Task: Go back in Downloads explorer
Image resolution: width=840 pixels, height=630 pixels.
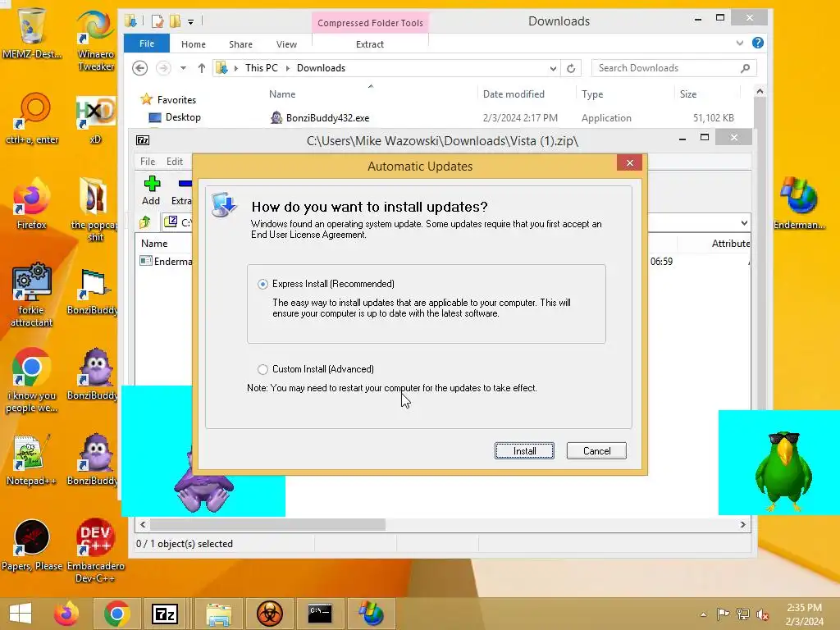Action: tap(139, 68)
